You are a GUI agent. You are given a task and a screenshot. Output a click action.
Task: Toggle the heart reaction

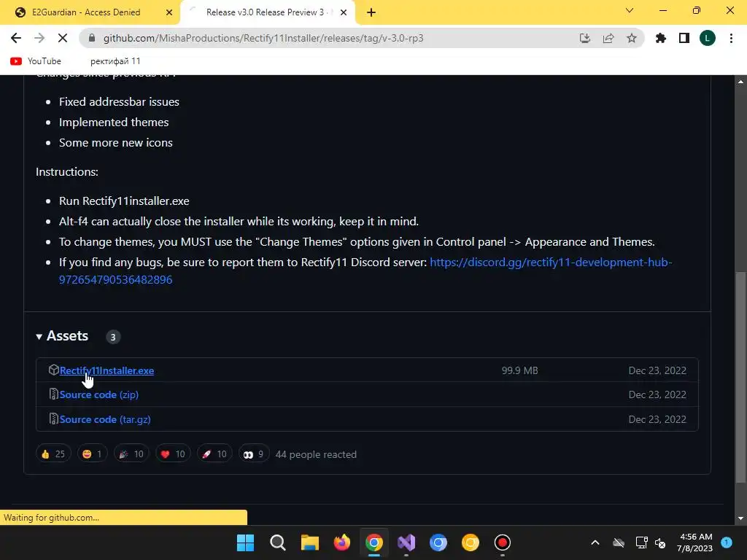[173, 454]
